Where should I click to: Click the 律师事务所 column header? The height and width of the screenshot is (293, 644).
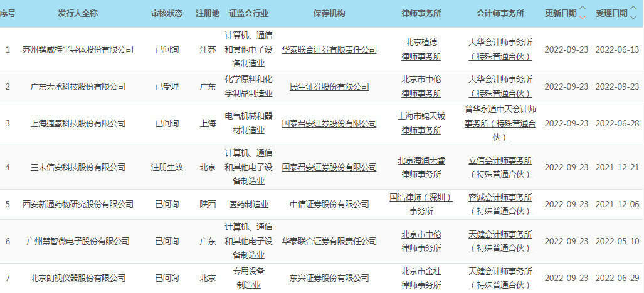point(421,13)
